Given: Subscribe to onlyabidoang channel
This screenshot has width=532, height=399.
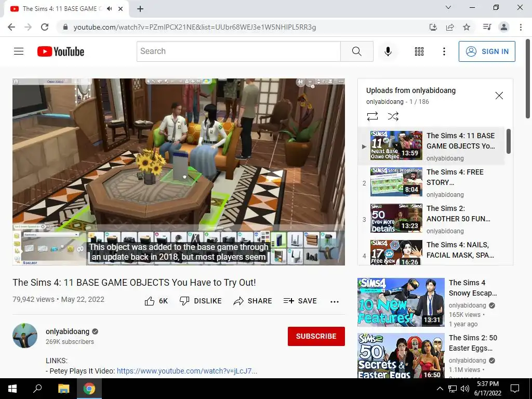Looking at the screenshot, I should click(316, 336).
